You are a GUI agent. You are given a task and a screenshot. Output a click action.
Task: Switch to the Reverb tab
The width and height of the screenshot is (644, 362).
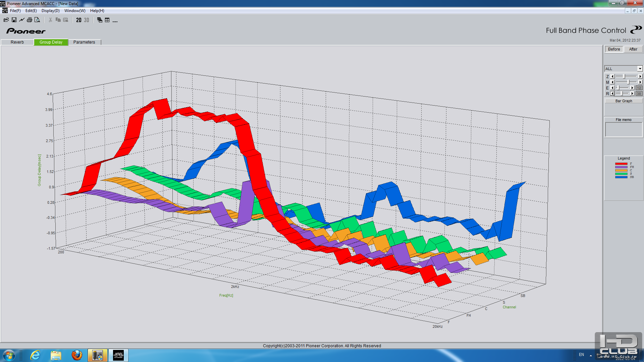tap(17, 42)
